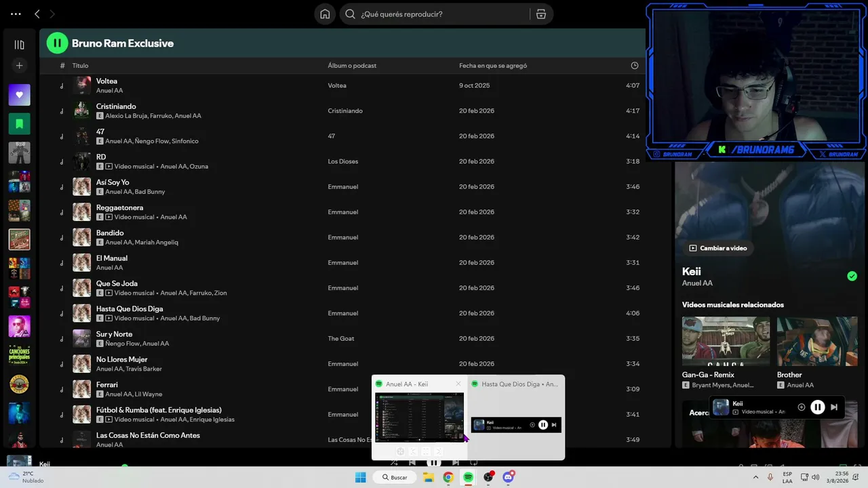This screenshot has width=868, height=488.
Task: Select the track Cristiniando
Action: point(116,106)
